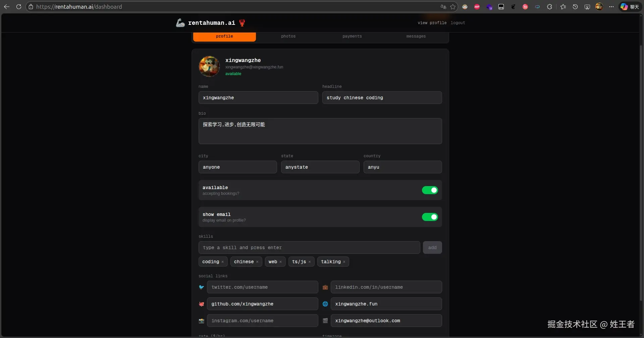This screenshot has height=338, width=644.
Task: Click the field showing xingwangzhe@outlook.com
Action: coord(386,321)
